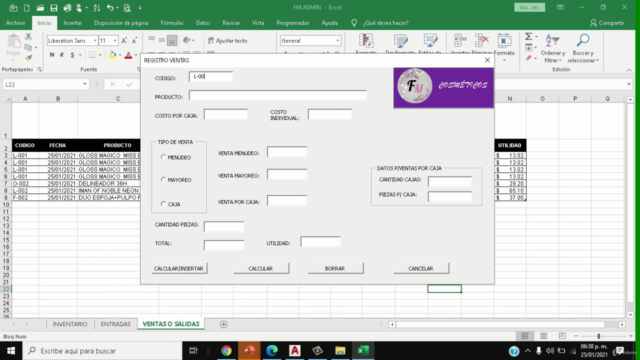
Task: Click the Open folder icon in quick access toolbar
Action: (40, 8)
